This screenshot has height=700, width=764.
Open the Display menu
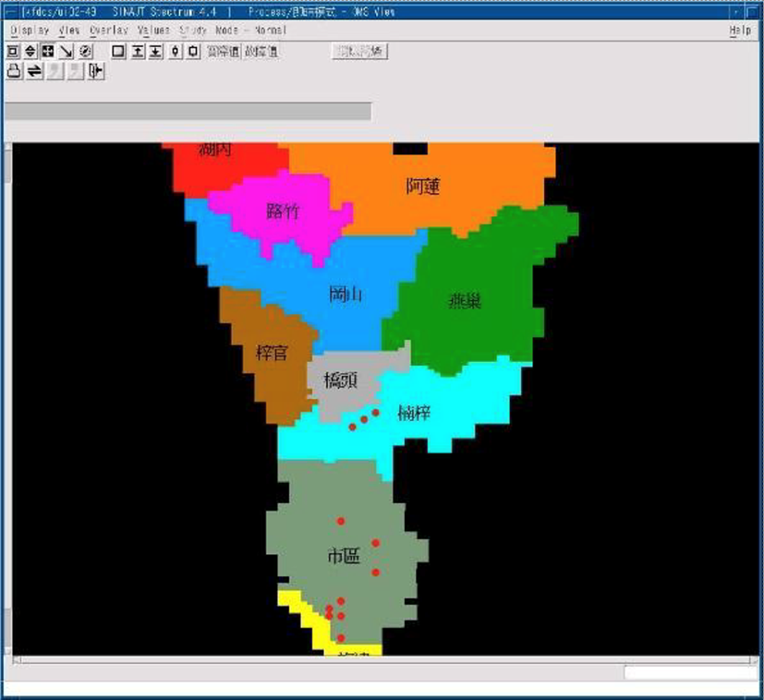[x=29, y=30]
